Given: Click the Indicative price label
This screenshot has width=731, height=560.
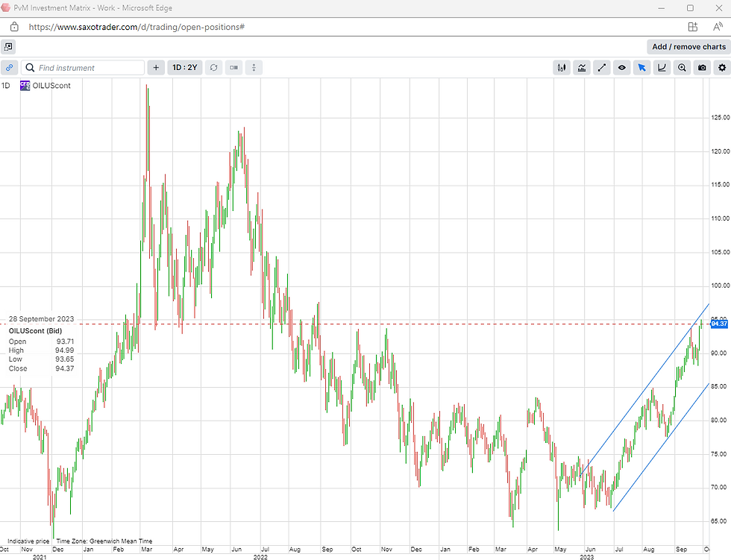Looking at the screenshot, I should click(28, 541).
